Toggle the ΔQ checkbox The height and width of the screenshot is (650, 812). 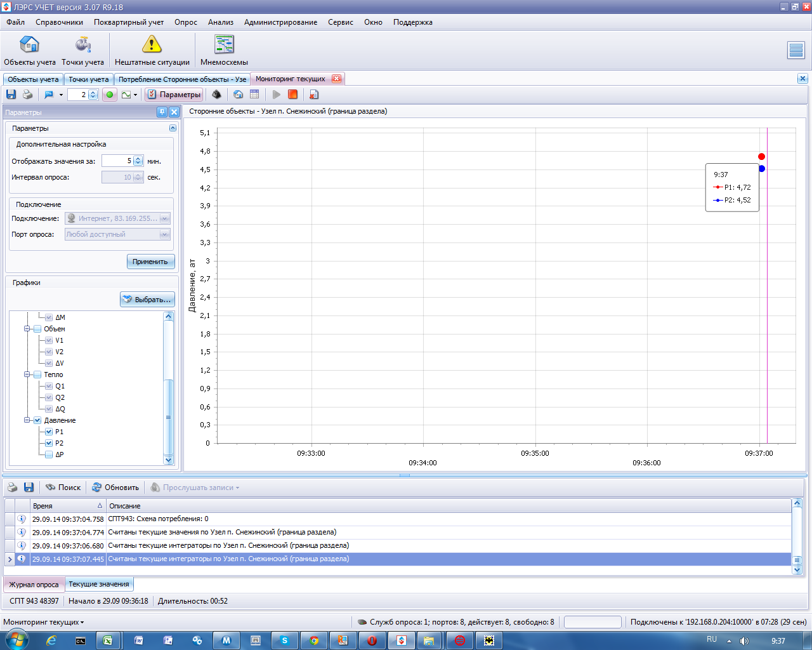(x=49, y=409)
